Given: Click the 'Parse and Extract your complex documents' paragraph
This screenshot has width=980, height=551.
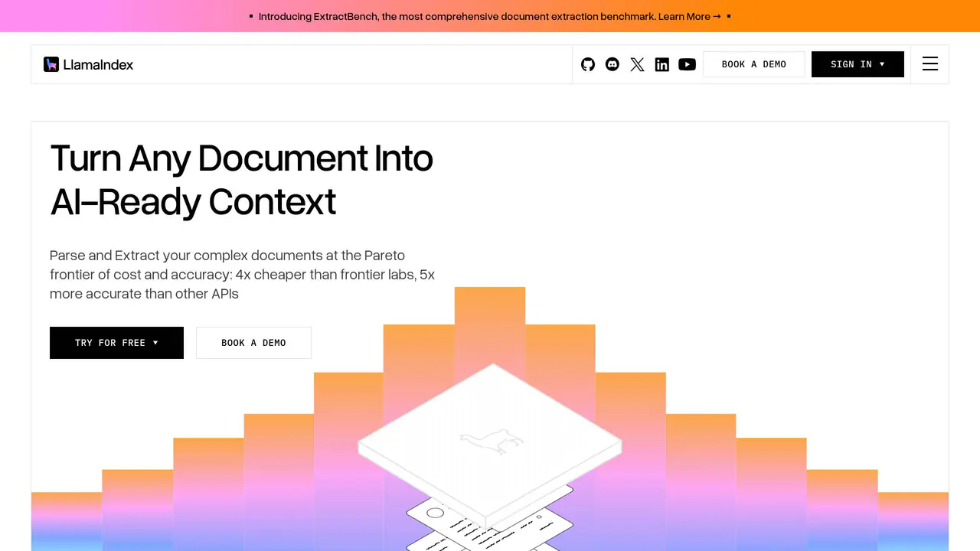Looking at the screenshot, I should (243, 274).
